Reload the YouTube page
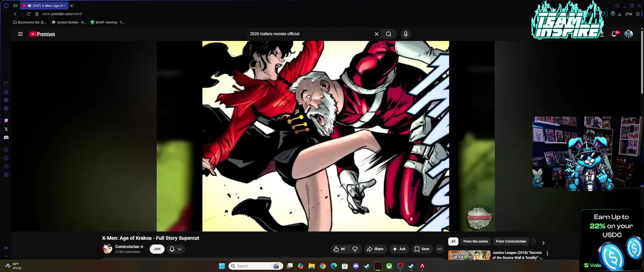The width and height of the screenshot is (644, 272). click(x=28, y=14)
